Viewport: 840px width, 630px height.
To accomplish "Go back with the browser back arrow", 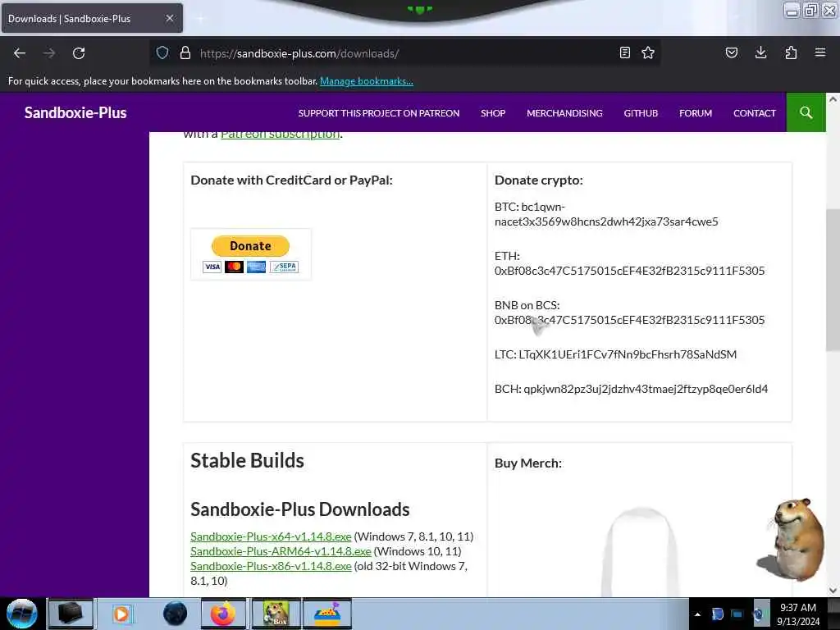I will click(x=20, y=53).
